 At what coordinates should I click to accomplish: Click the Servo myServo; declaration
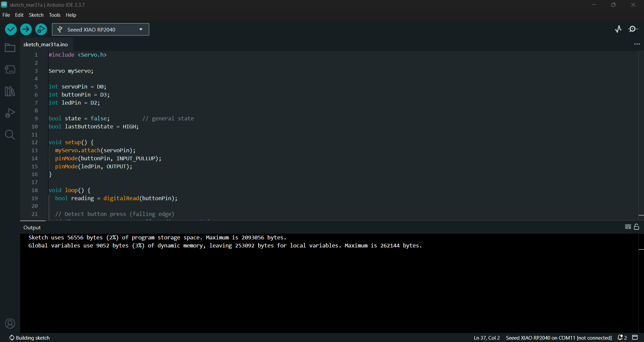pos(71,71)
